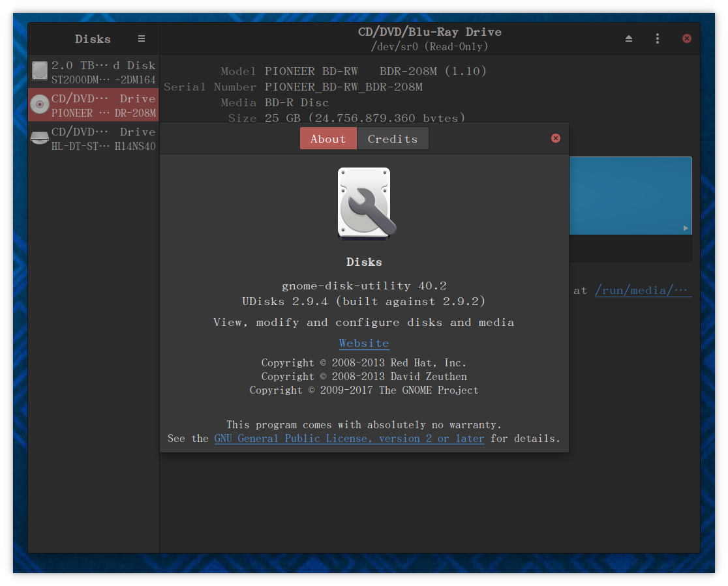Click the Red Hat copyright line
Image resolution: width=728 pixels, height=586 pixels.
pos(363,363)
